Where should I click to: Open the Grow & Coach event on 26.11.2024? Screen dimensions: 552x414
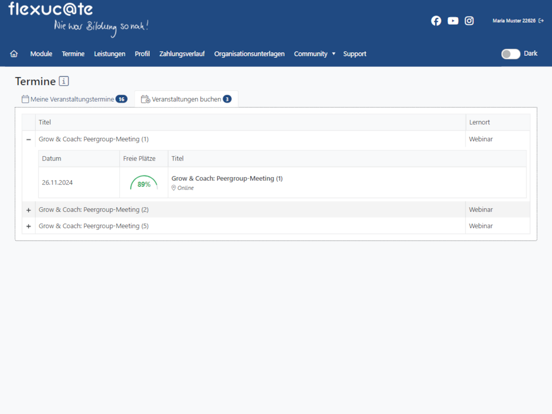227,178
